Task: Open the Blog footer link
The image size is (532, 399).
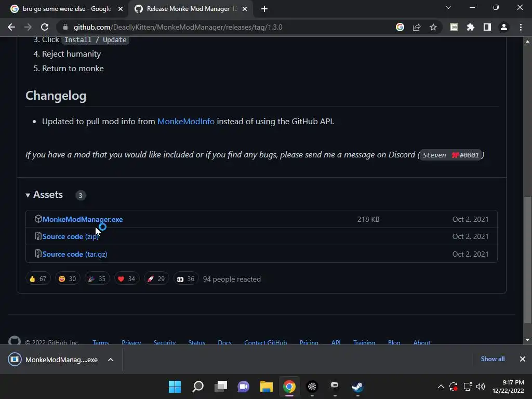Action: [394, 342]
